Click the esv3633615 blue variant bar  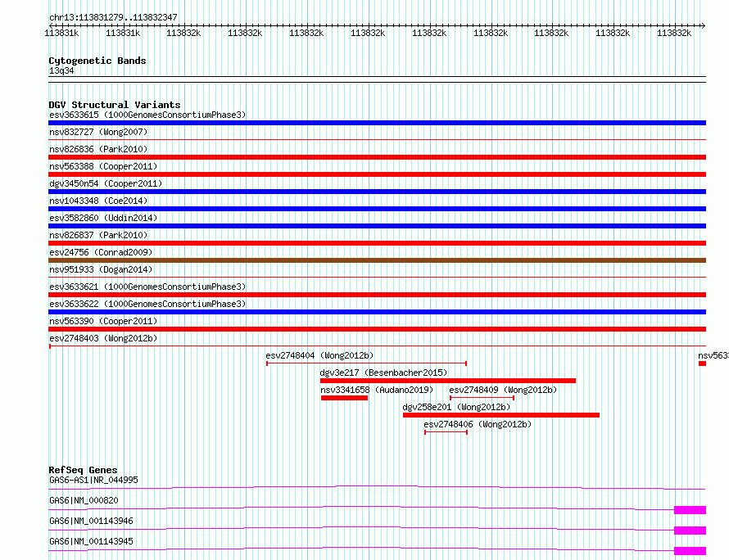377,123
